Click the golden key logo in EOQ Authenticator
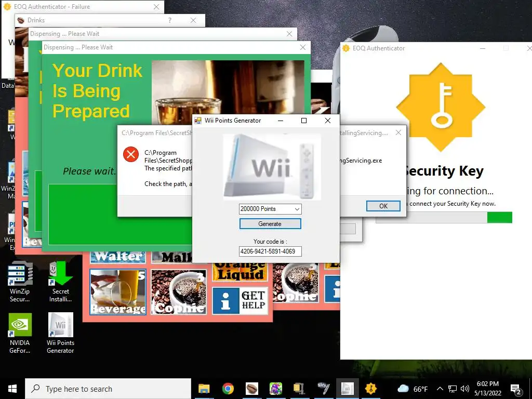532x399 pixels. [441, 107]
